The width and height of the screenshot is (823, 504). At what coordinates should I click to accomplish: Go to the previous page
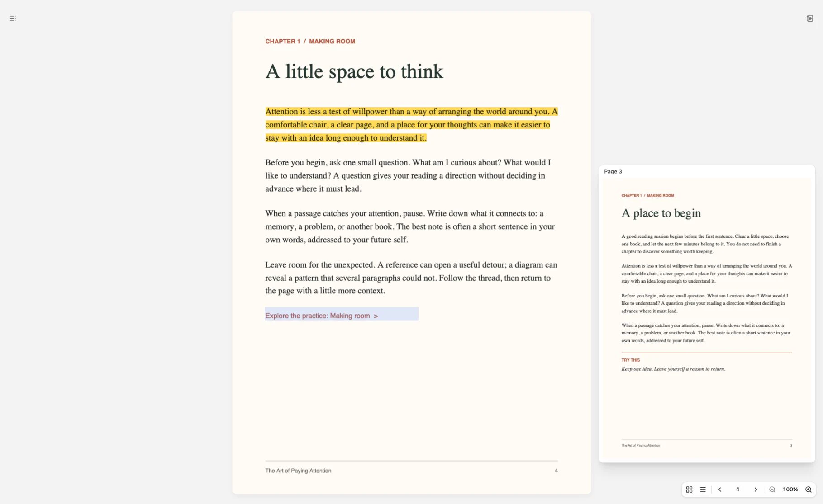pyautogui.click(x=720, y=490)
